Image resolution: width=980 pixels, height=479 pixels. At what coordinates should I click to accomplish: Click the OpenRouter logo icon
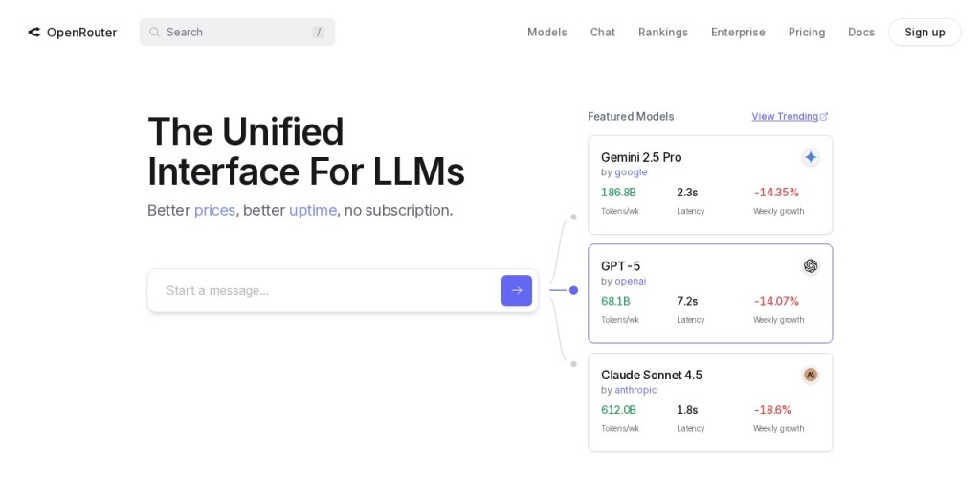(x=34, y=33)
